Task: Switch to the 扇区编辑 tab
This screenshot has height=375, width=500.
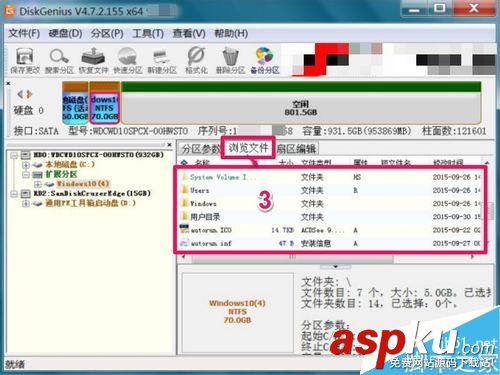Action: (297, 149)
